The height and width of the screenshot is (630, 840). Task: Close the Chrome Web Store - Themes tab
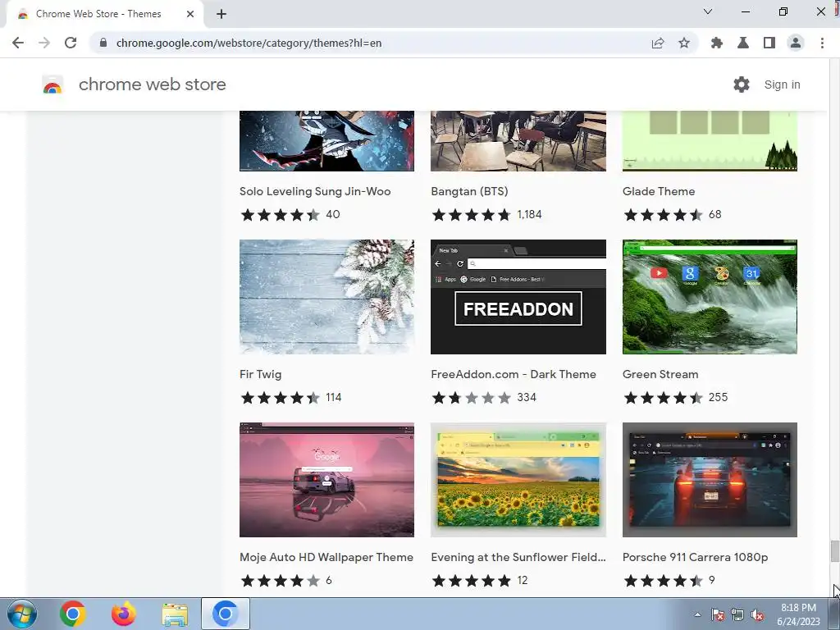(x=190, y=14)
